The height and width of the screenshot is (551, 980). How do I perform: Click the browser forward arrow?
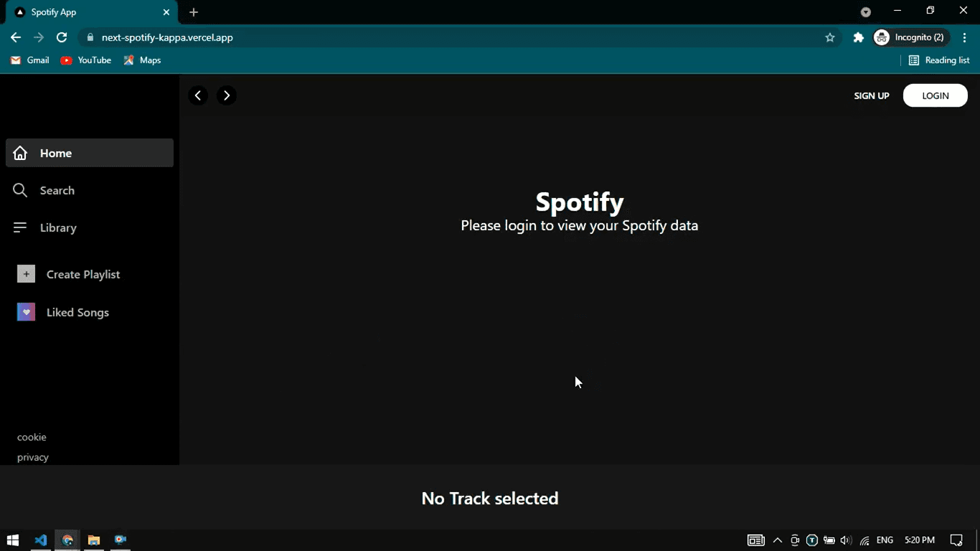coord(39,37)
